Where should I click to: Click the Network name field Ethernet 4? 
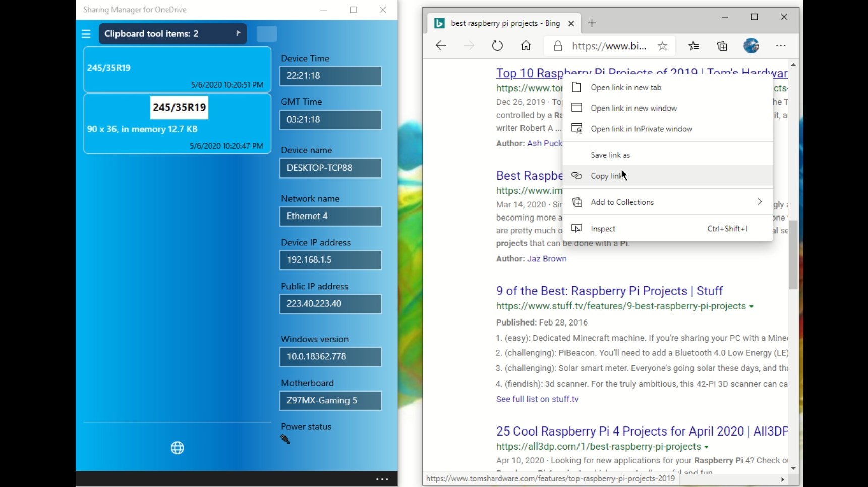(x=330, y=217)
